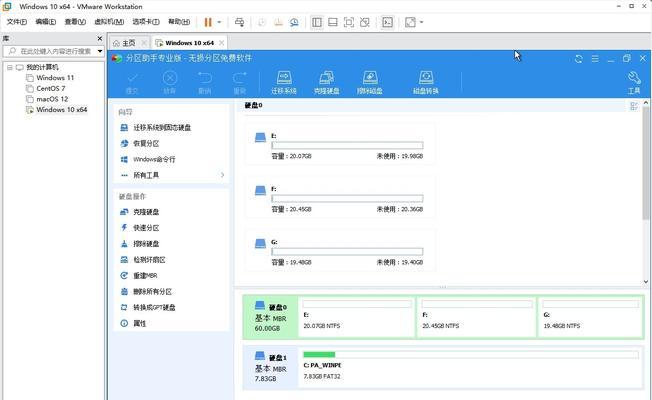Click 删除所有分区 under disk operations
652x400 pixels.
click(x=153, y=291)
